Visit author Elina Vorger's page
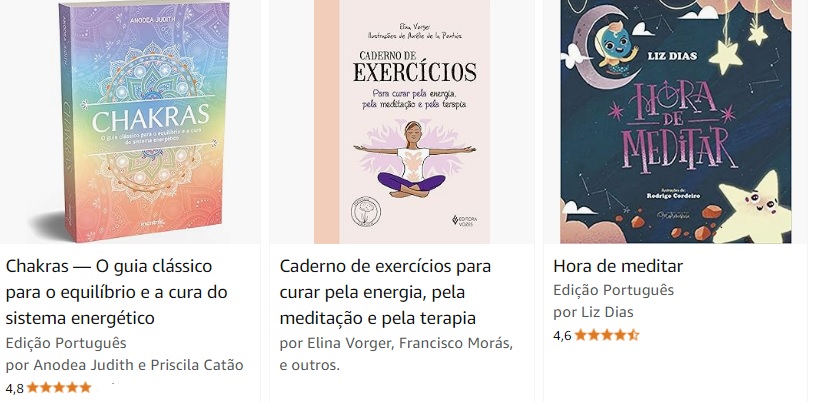This screenshot has width=814, height=402. point(350,343)
